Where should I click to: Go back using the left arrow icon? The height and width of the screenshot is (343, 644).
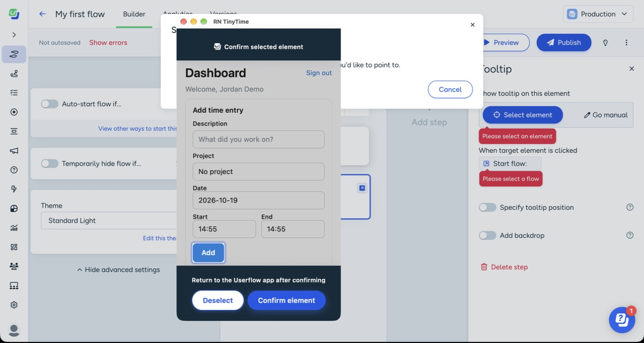click(42, 14)
